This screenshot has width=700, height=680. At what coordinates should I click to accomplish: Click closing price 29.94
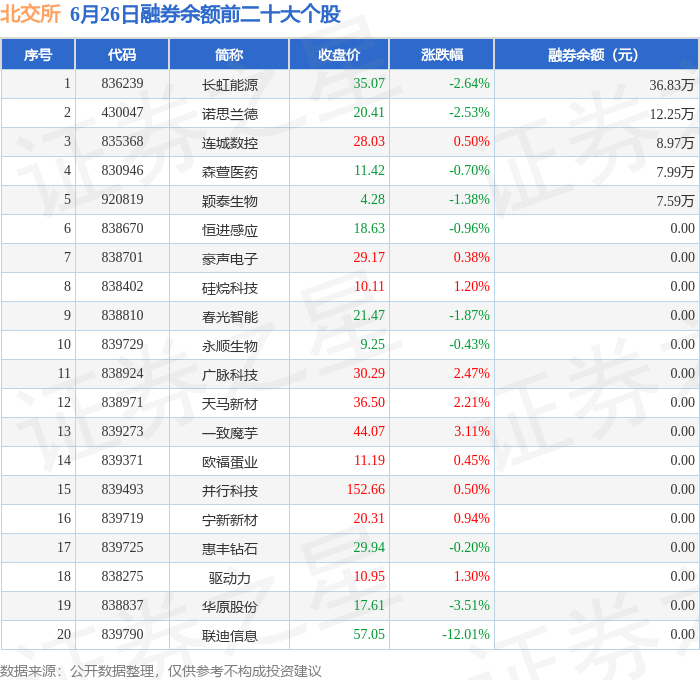[x=369, y=548]
